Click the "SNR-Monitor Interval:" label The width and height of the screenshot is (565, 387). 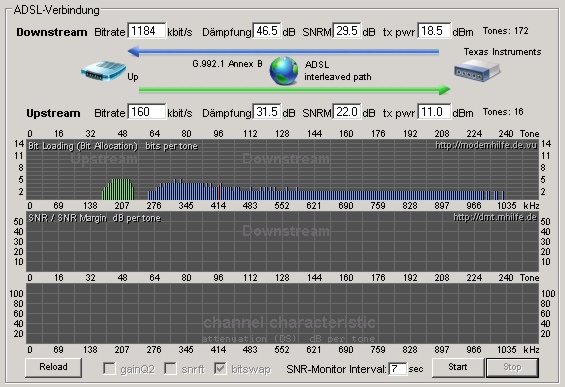click(x=336, y=369)
